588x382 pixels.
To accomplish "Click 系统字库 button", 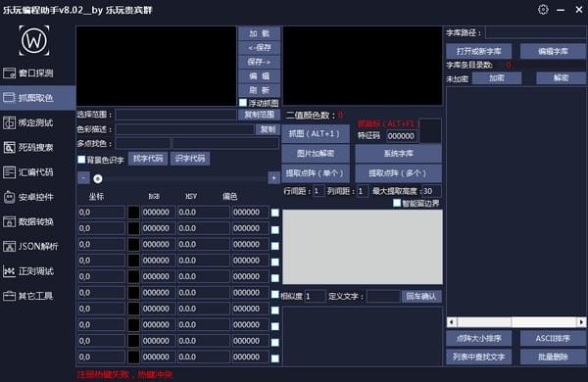I will tap(398, 154).
